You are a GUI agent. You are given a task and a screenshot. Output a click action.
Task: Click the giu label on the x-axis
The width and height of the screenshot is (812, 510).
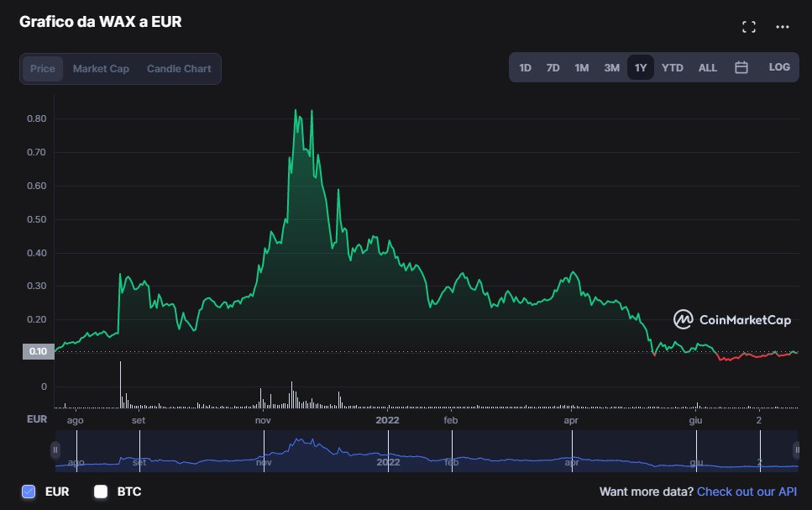[x=695, y=420]
